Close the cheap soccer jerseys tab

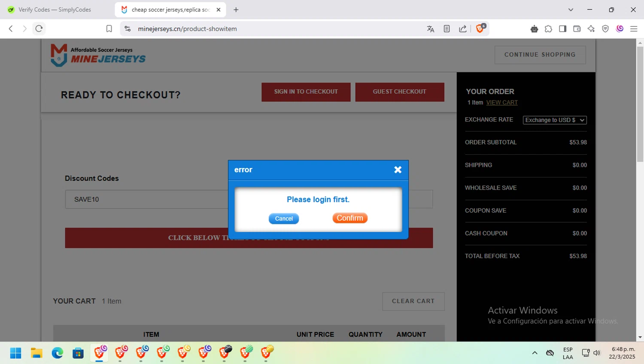click(x=219, y=9)
